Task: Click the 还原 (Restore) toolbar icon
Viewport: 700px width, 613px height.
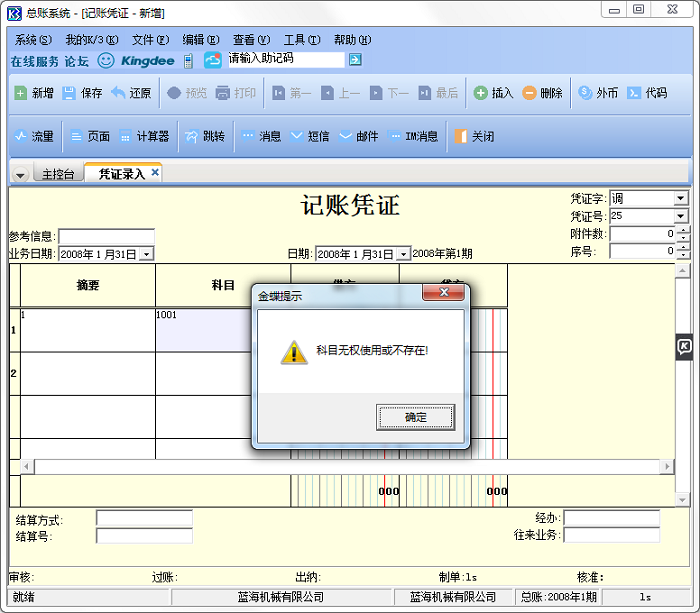Action: click(x=118, y=93)
